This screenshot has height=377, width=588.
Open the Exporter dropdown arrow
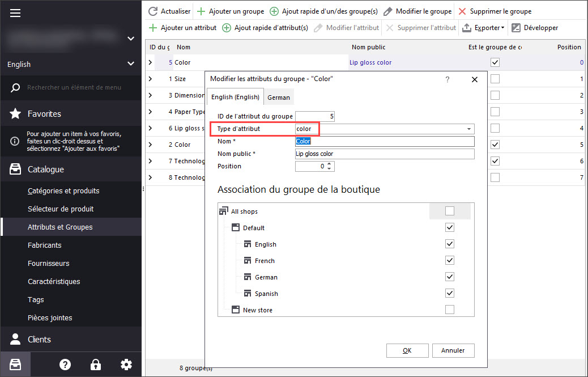coord(502,28)
